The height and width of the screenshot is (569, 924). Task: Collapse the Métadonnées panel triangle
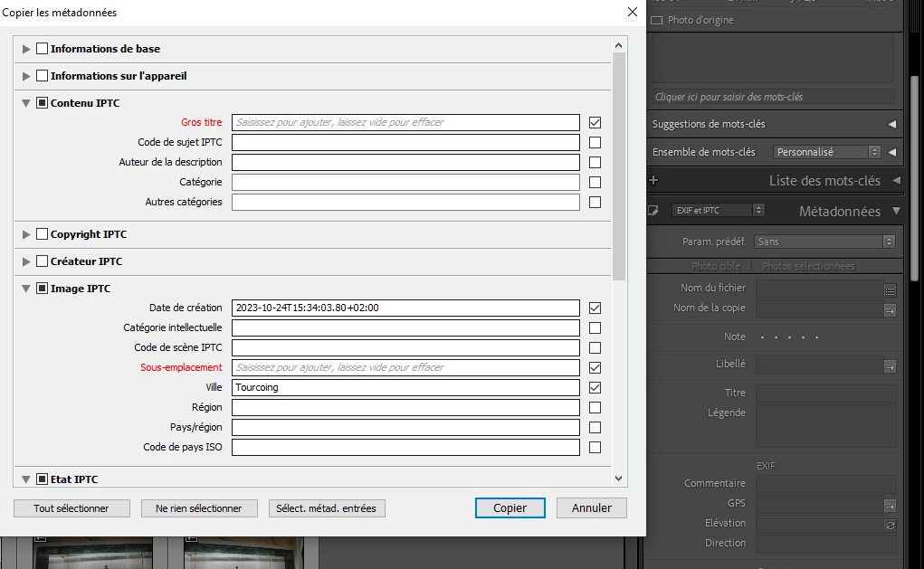pyautogui.click(x=896, y=211)
